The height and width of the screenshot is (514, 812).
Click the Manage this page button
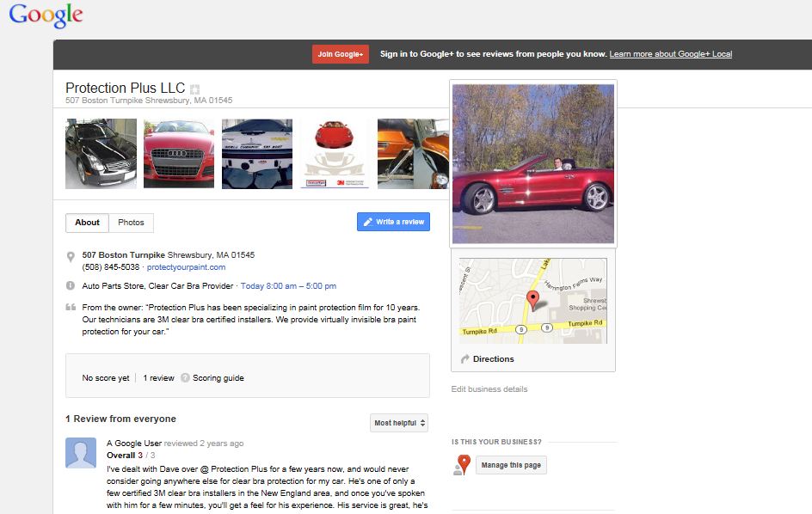(511, 465)
